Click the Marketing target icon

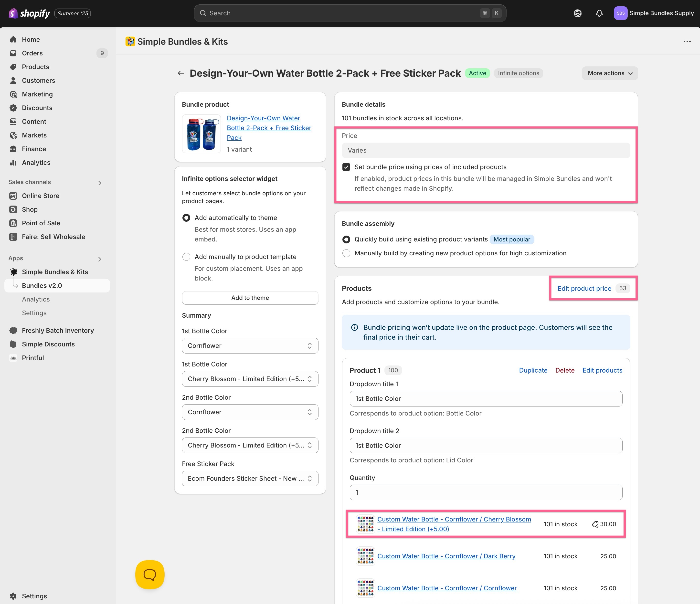click(13, 94)
